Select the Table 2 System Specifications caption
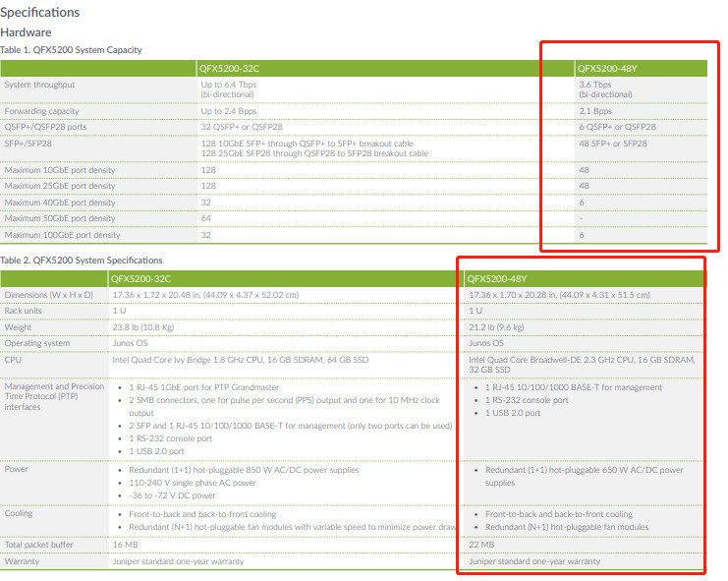This screenshot has height=581, width=728. coord(82,261)
